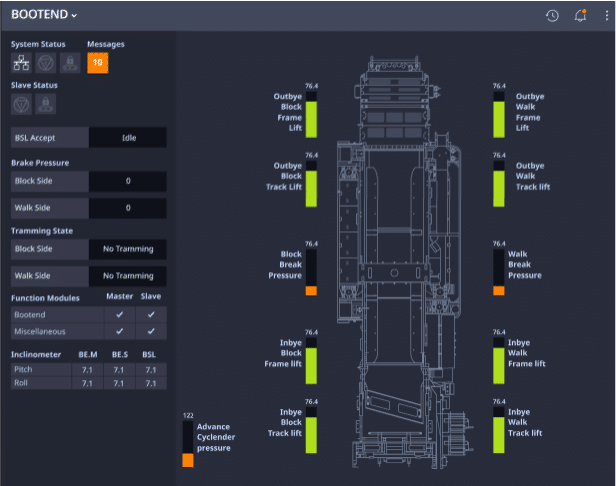This screenshot has height=486, width=616.
Task: Click the Outbye Walk Track lift gauge
Action: pyautogui.click(x=499, y=184)
